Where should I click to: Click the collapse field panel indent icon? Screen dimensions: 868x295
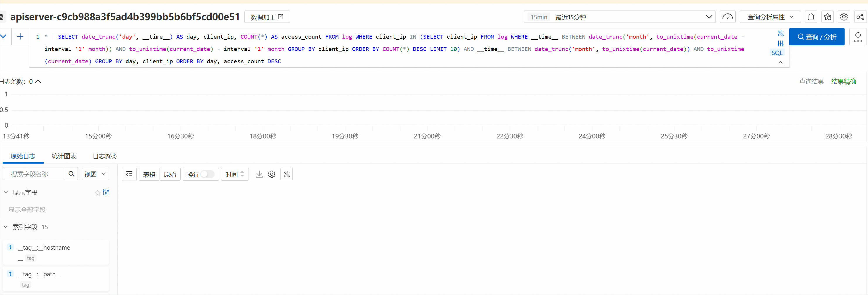129,174
